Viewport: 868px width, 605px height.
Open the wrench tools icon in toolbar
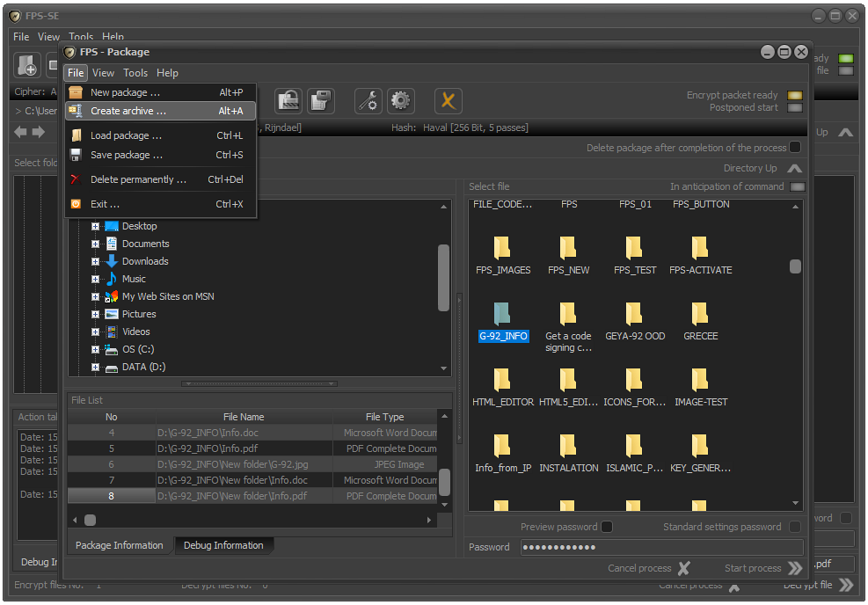(368, 101)
